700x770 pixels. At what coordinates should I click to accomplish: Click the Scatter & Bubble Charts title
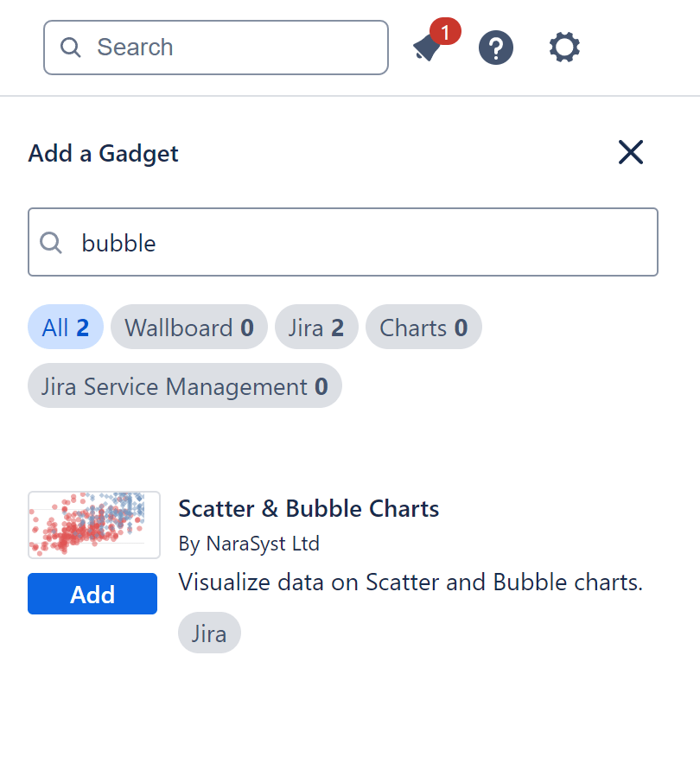[309, 508]
